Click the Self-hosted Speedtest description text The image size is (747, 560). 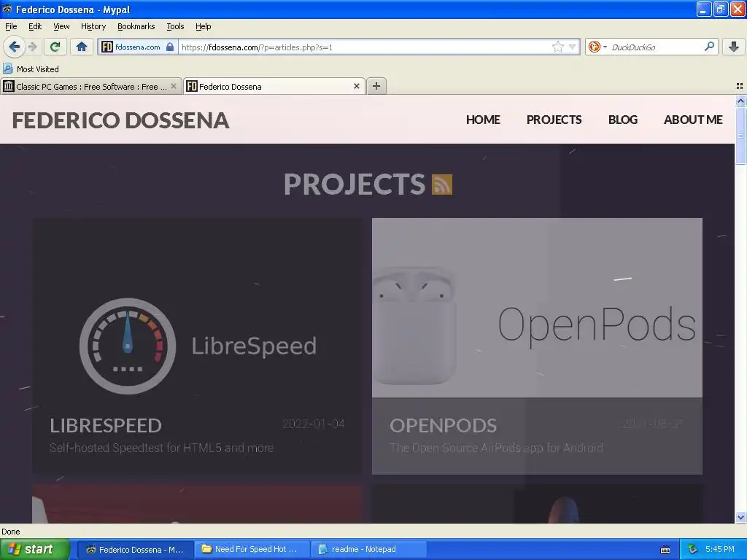161,448
